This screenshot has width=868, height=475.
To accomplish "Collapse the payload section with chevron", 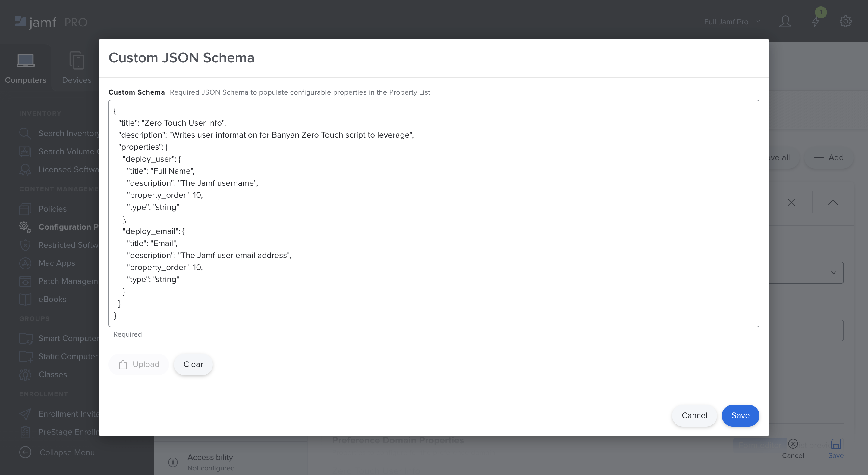I will (x=833, y=202).
